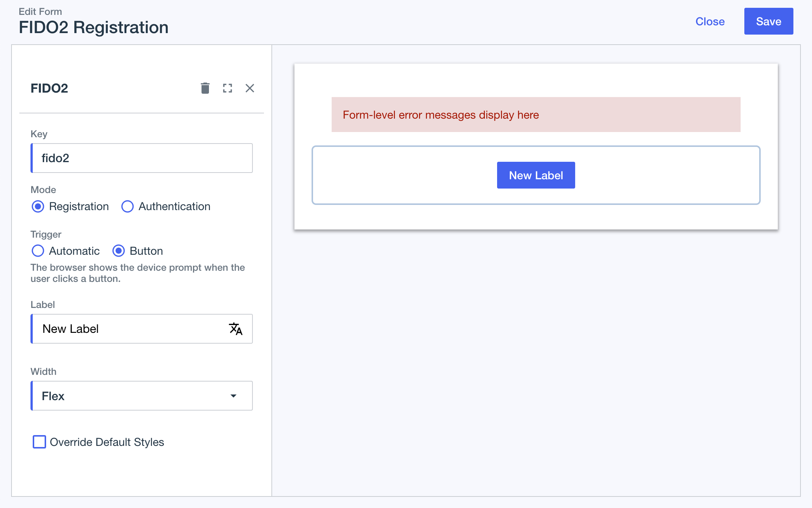Select the FIDO2 Registration page title
Viewport: 812px width, 508px height.
pos(94,27)
